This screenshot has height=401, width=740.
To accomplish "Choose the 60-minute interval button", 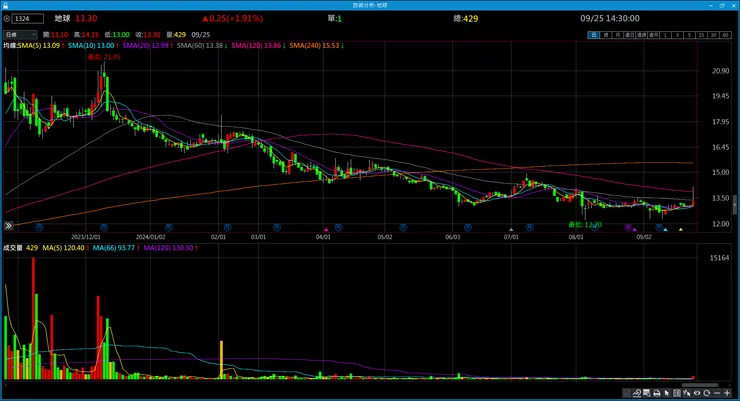I will [725, 35].
